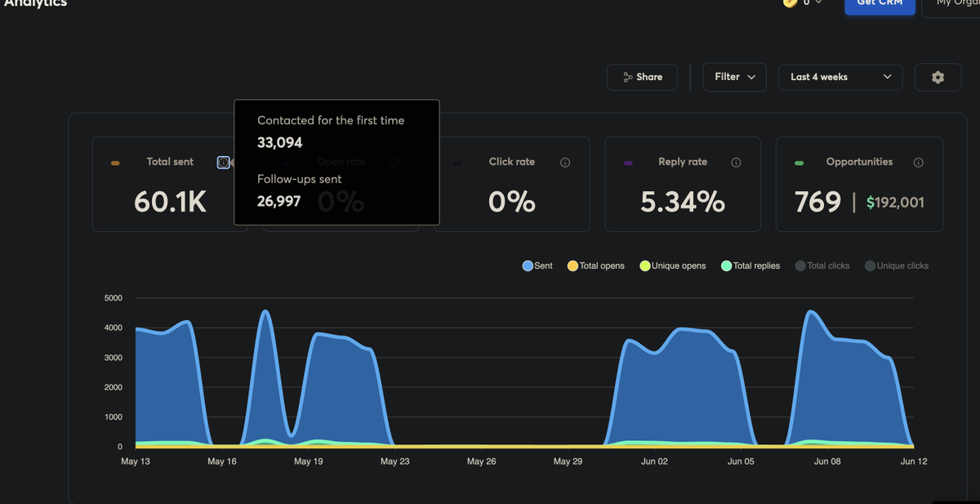Click the Jun 05 axis label
This screenshot has width=980, height=504.
[x=741, y=462]
